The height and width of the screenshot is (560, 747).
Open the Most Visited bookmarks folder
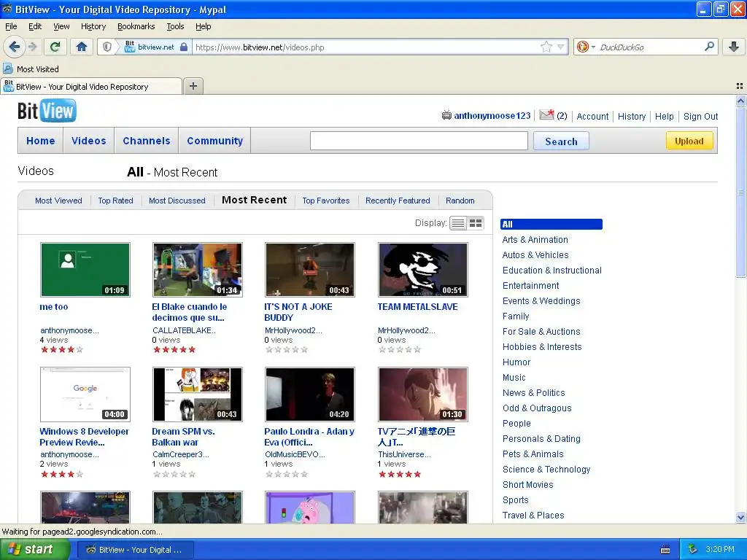(31, 69)
